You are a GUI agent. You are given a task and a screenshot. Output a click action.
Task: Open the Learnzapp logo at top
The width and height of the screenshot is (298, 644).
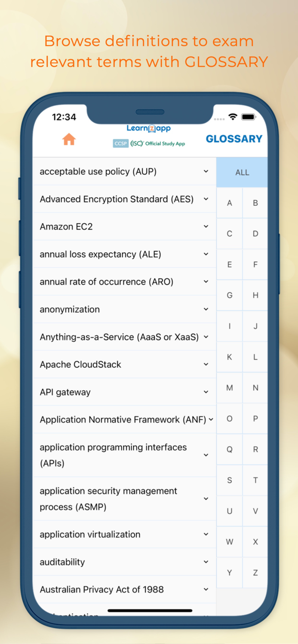[149, 128]
